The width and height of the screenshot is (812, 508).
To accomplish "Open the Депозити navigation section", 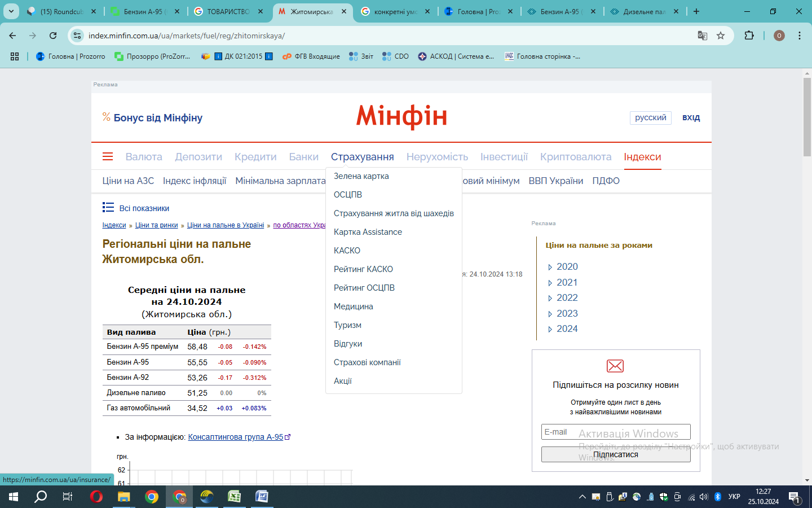I will pyautogui.click(x=198, y=157).
